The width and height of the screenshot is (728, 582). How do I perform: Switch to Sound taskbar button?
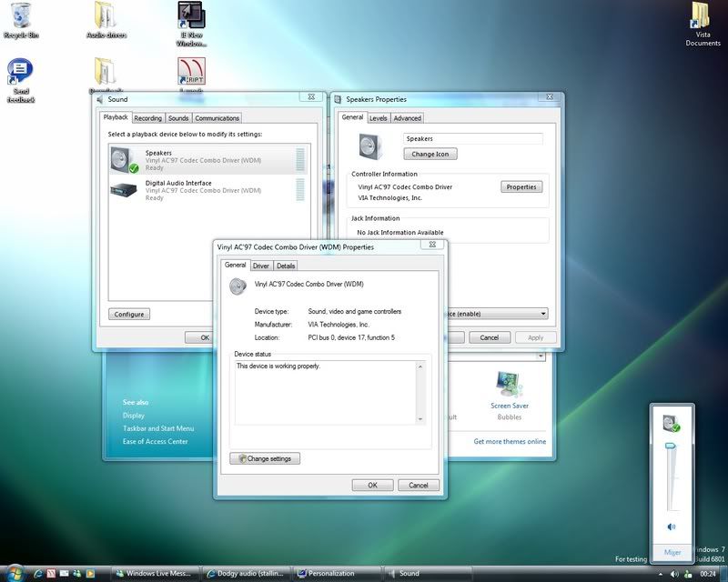click(x=428, y=574)
